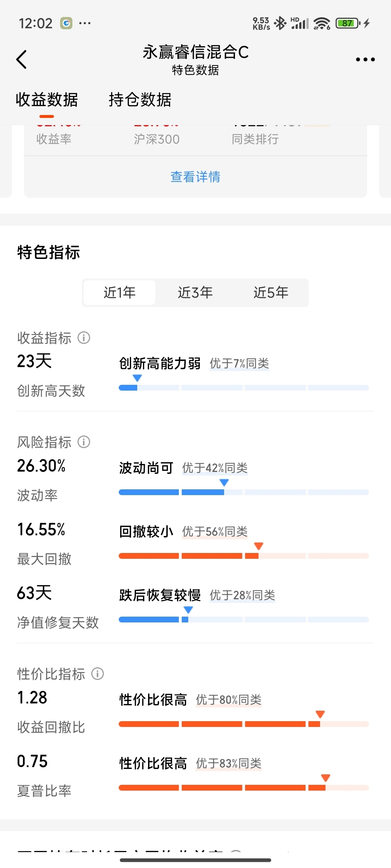Tap the 夏普比率 orange progress bar
Viewport: 391px width, 868px height.
244,788
